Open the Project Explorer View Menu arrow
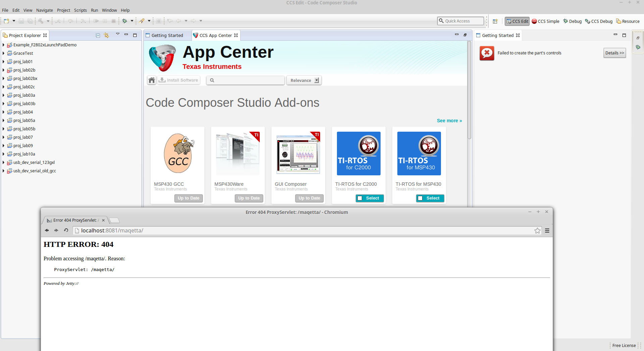The image size is (644, 351). click(x=118, y=34)
